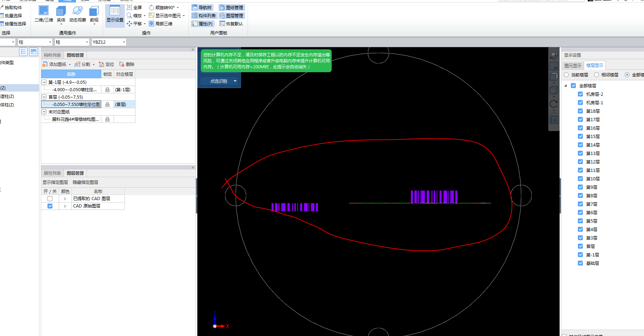The image size is (644, 336).
Task: Close the drawing management panel
Action: coord(193,50)
